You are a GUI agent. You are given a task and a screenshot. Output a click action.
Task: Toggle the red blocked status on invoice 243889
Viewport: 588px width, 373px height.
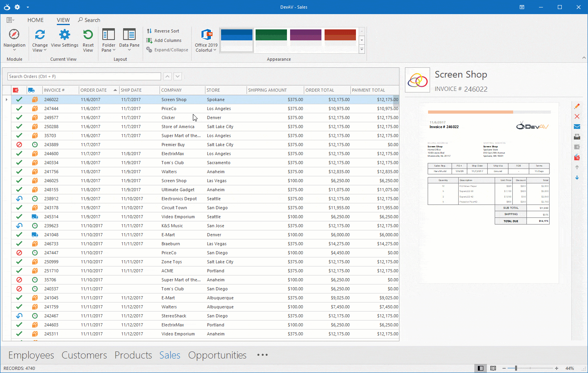[x=19, y=145]
